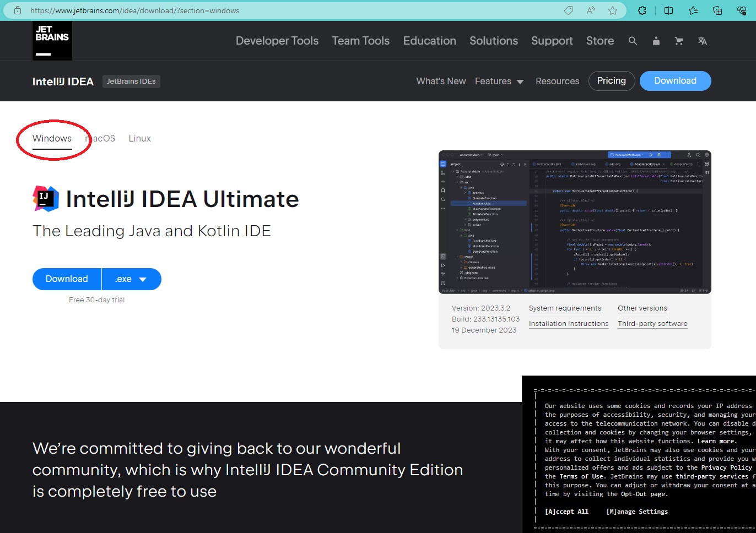
Task: Open the site search magnifier icon
Action: (633, 41)
